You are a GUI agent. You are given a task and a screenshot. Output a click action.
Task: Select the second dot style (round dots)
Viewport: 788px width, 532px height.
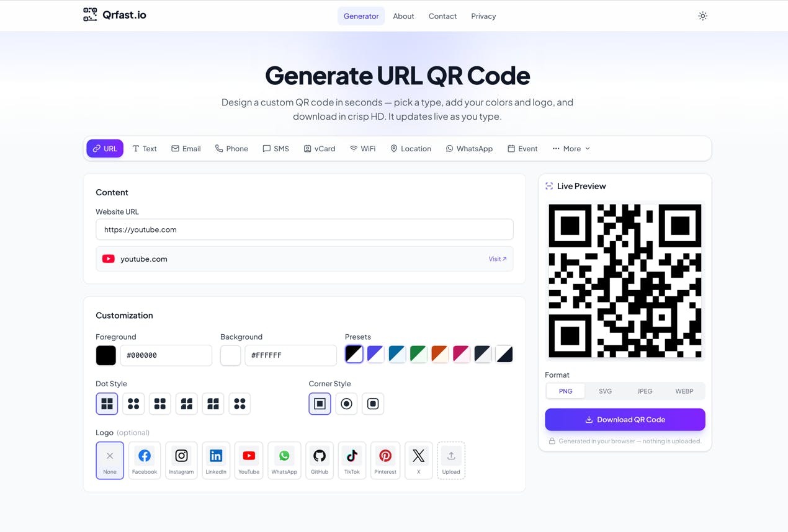pos(133,404)
